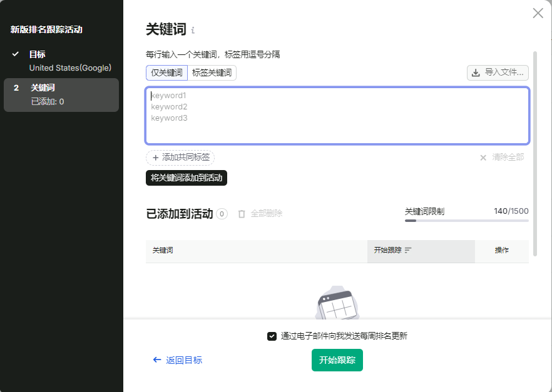Click the 140/1500 keyword limit value
Image resolution: width=552 pixels, height=392 pixels.
pos(511,211)
